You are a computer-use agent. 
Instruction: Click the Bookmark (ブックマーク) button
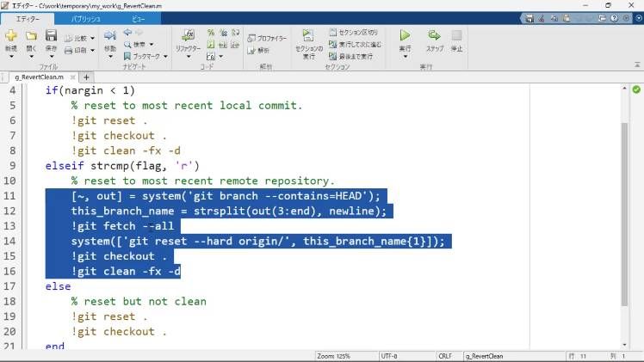tap(142, 56)
